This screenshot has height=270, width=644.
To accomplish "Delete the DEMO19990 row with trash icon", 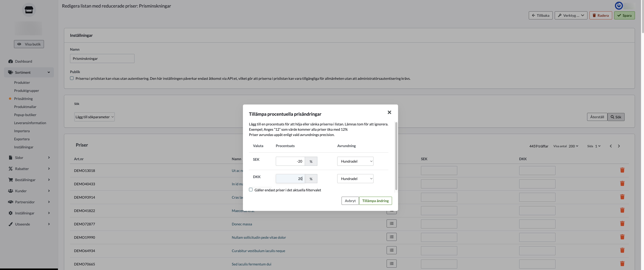I will [x=622, y=237].
